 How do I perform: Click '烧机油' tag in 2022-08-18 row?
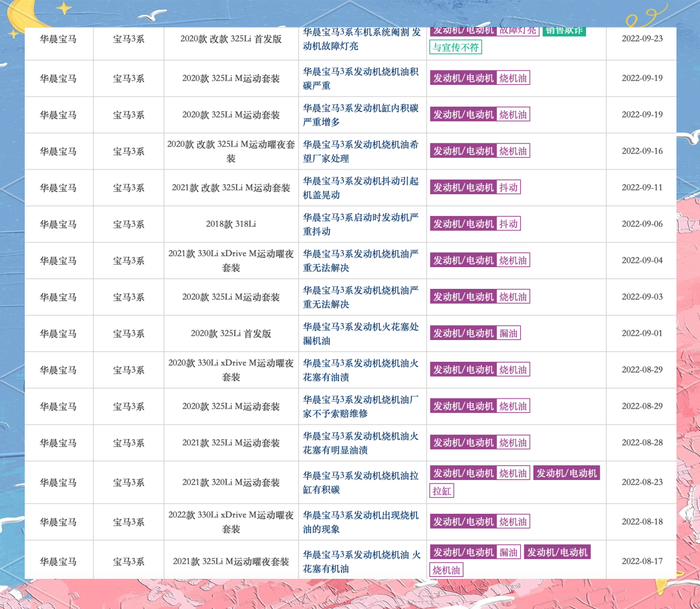click(x=513, y=521)
